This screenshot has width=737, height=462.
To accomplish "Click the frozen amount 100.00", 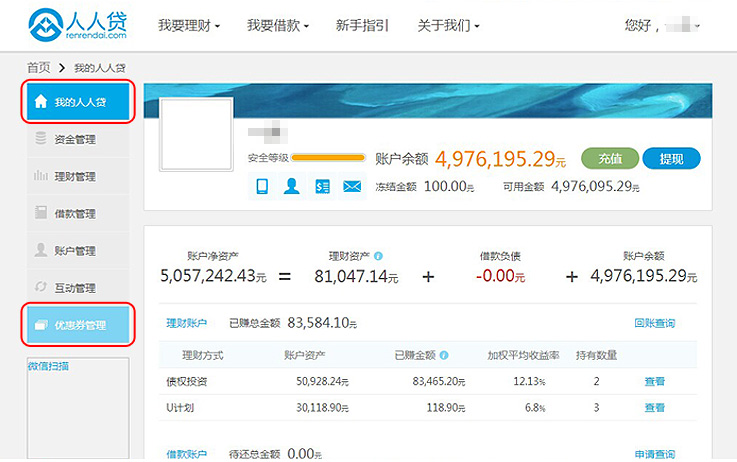I will tap(449, 187).
